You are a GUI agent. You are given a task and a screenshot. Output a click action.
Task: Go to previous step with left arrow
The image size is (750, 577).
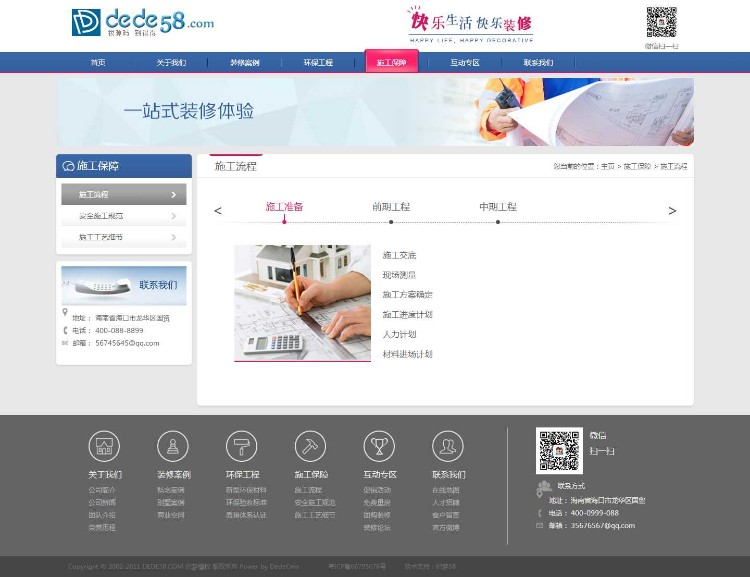click(x=218, y=211)
